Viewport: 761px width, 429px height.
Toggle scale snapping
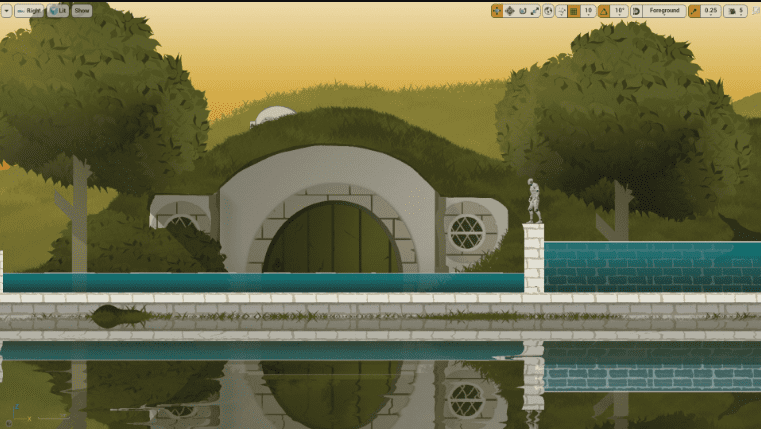pos(695,11)
